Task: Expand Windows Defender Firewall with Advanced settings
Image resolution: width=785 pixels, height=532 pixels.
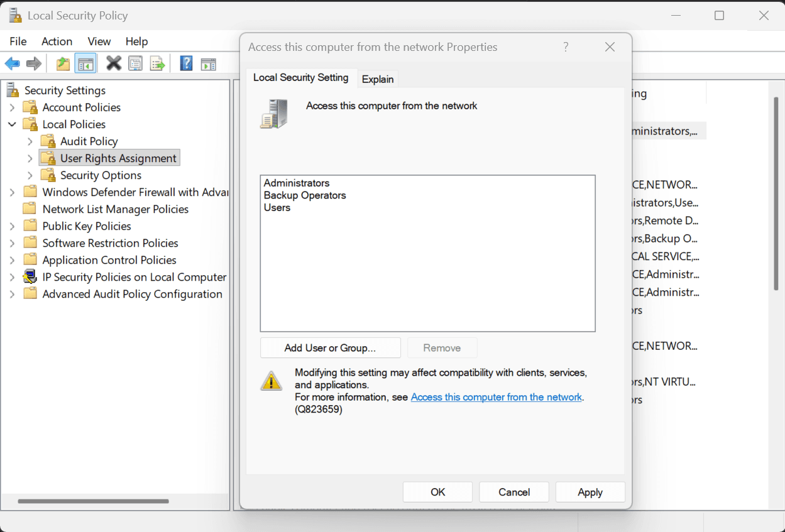Action: (12, 192)
